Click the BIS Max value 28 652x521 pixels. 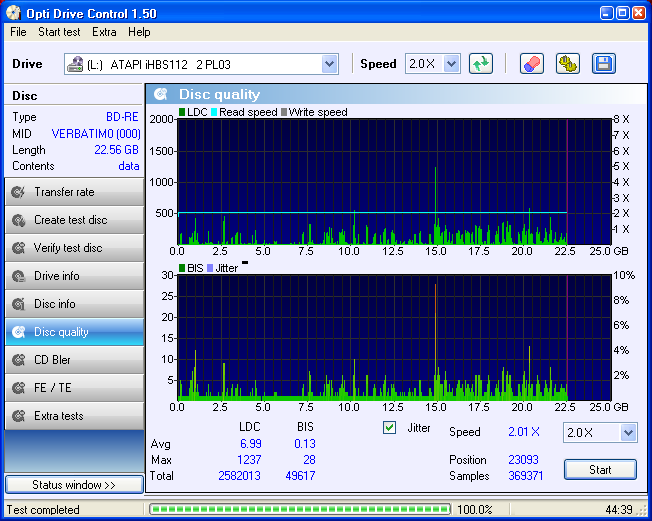[x=309, y=460]
